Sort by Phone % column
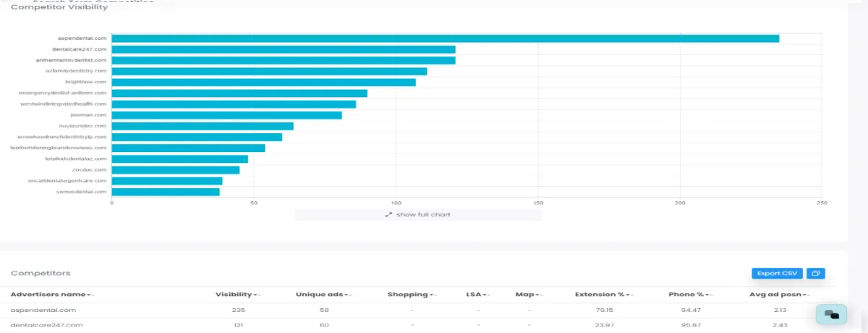 click(x=691, y=295)
